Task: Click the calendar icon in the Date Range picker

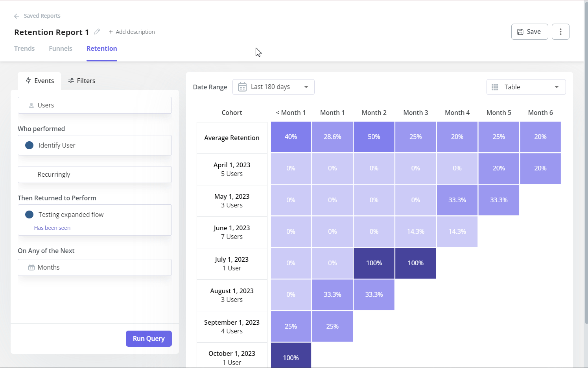Action: [x=242, y=87]
